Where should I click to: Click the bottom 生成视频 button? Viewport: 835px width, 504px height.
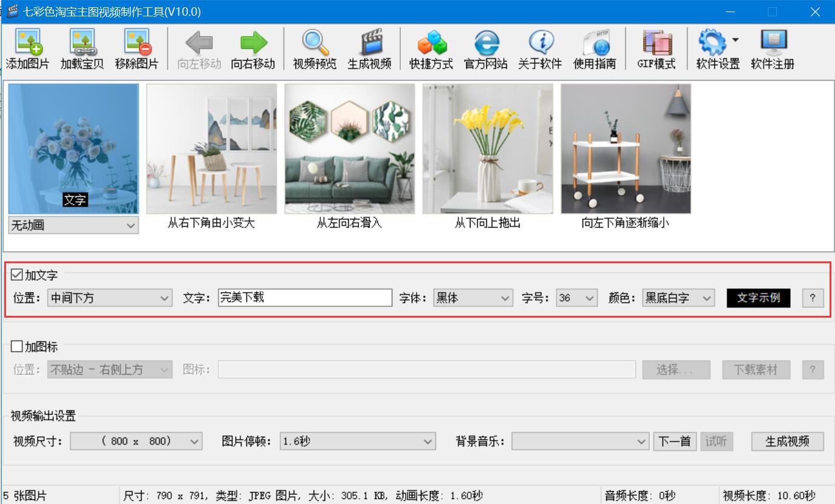[x=788, y=441]
